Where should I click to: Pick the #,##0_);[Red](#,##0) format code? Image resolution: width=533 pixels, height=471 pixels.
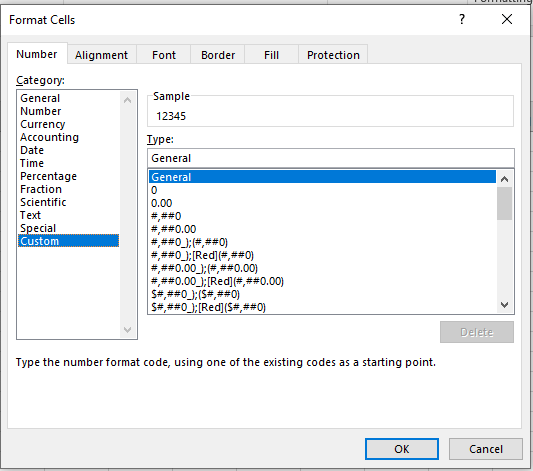click(x=322, y=255)
